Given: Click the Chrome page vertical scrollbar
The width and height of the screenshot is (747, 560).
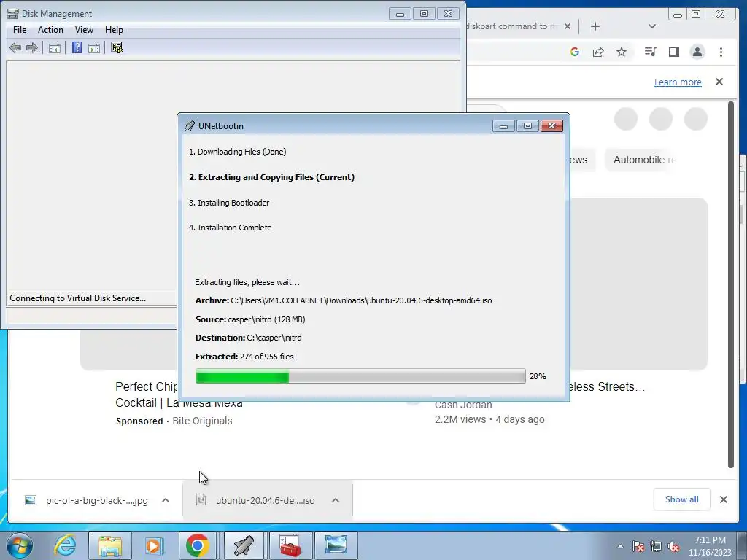Looking at the screenshot, I should click(x=731, y=285).
